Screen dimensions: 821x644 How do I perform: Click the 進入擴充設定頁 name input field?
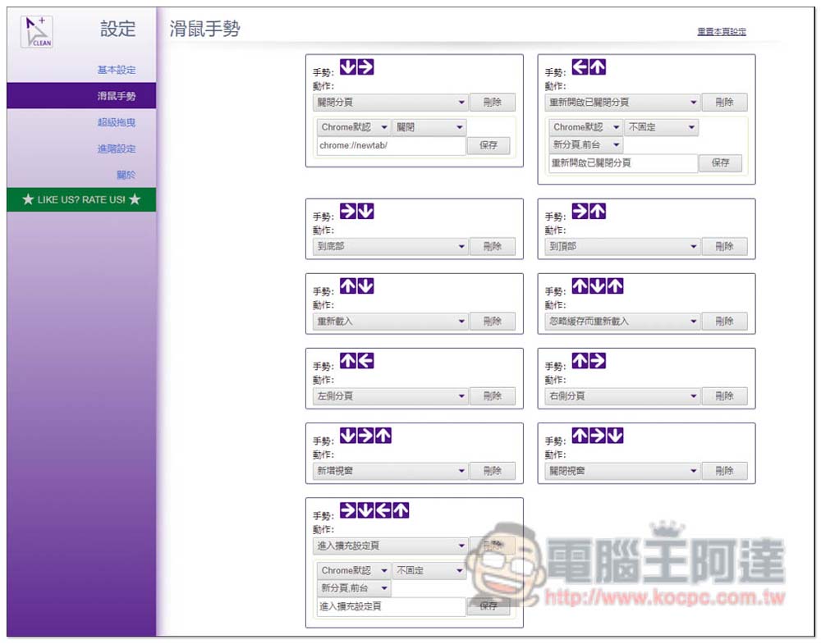tap(391, 606)
